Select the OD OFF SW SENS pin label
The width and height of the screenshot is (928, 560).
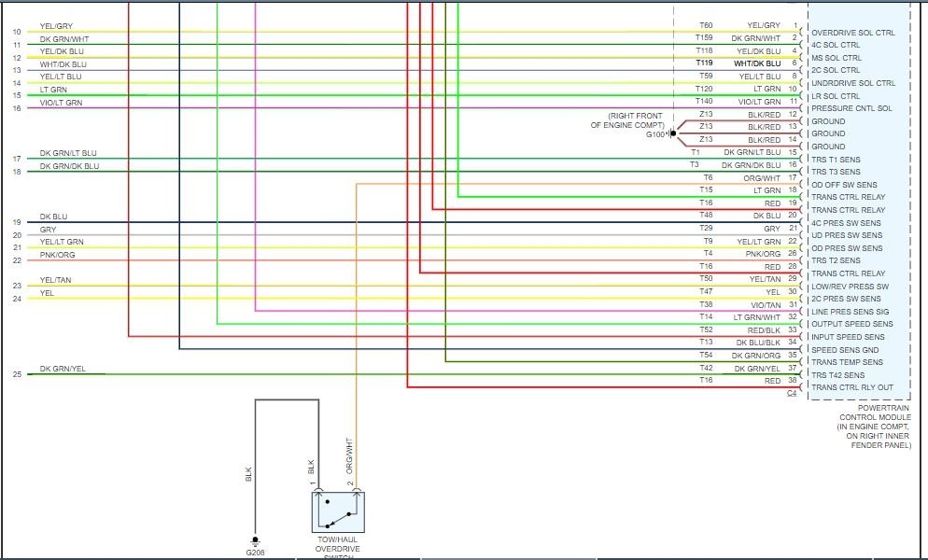coord(844,185)
